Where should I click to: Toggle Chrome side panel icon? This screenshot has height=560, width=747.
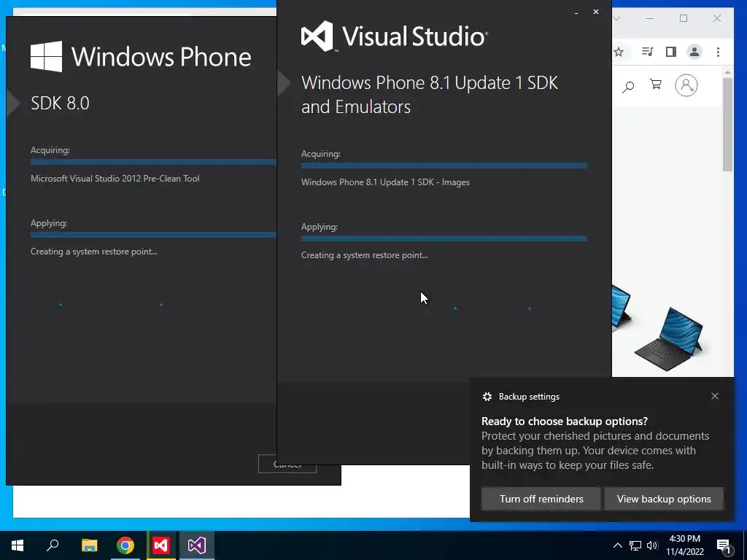coord(671,52)
